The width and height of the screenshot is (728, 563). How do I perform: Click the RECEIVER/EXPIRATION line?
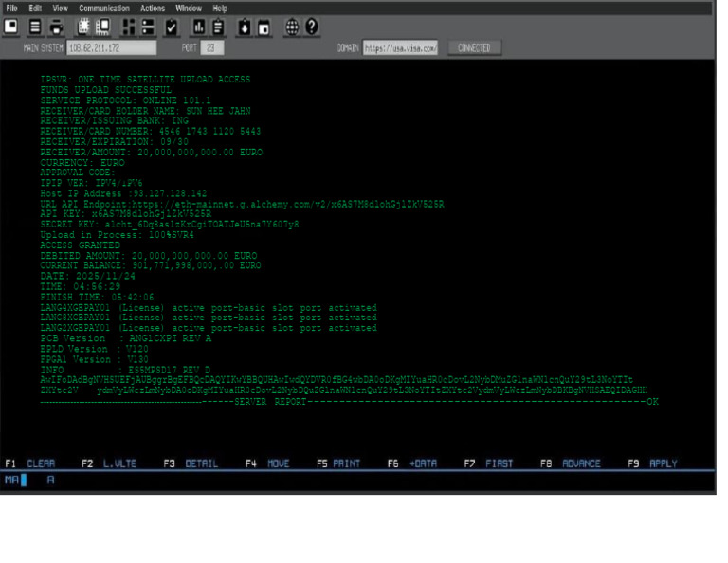click(114, 141)
